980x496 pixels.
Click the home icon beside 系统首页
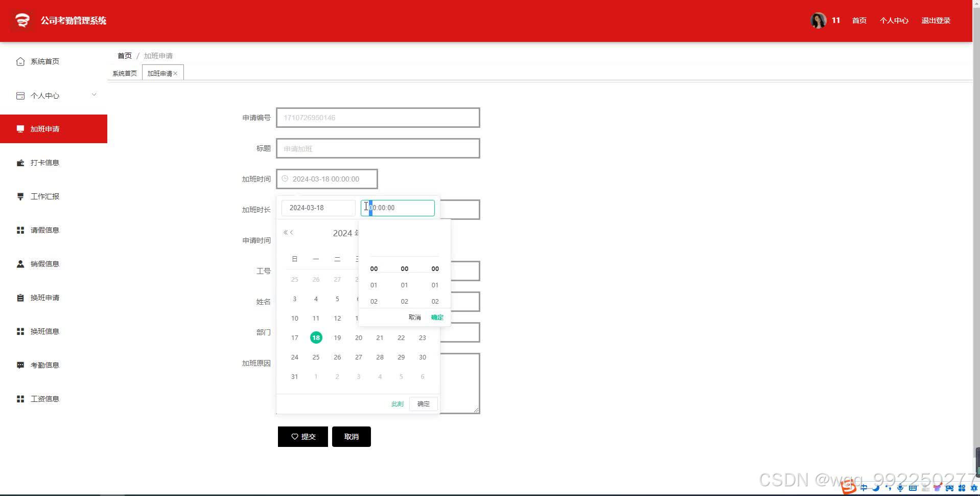[20, 61]
